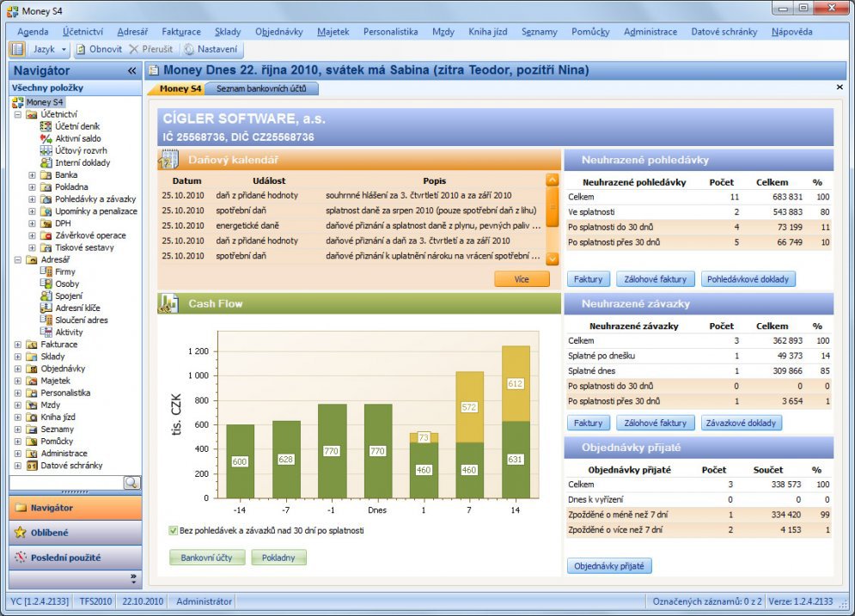Collapse the Navigátor panel with chevrons
This screenshot has width=855, height=616.
click(132, 70)
